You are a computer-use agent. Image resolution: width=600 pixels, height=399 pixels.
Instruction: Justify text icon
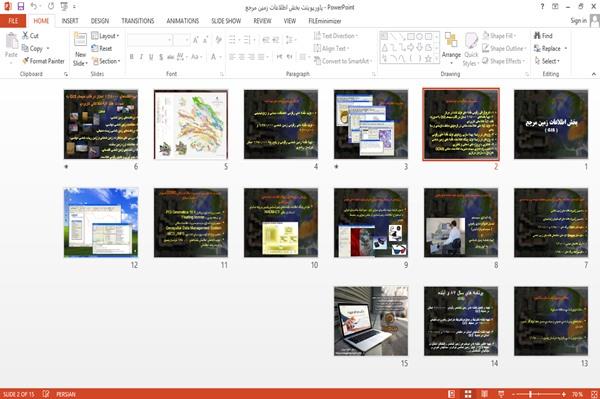pos(261,57)
